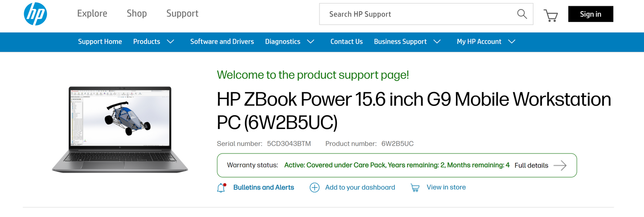The width and height of the screenshot is (644, 217).
Task: Click the serial number 5CD3043BTM
Action: click(289, 144)
